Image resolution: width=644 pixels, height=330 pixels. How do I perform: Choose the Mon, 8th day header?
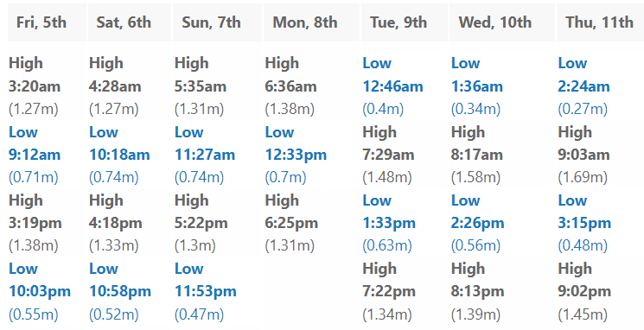pyautogui.click(x=305, y=22)
